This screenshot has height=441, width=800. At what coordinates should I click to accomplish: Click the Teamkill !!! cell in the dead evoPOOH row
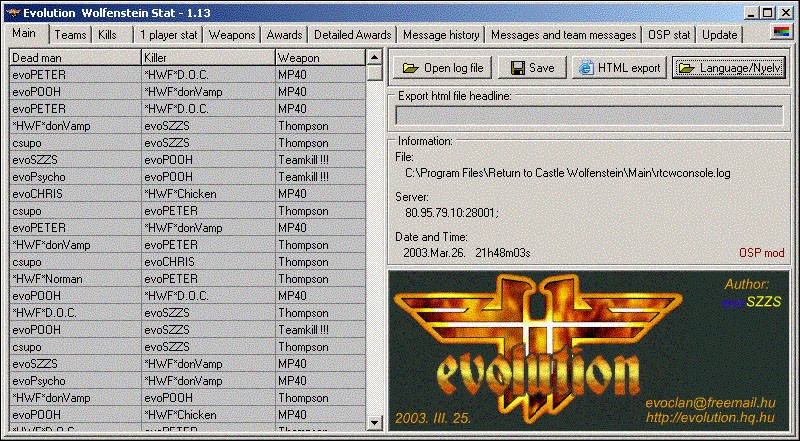coord(320,330)
